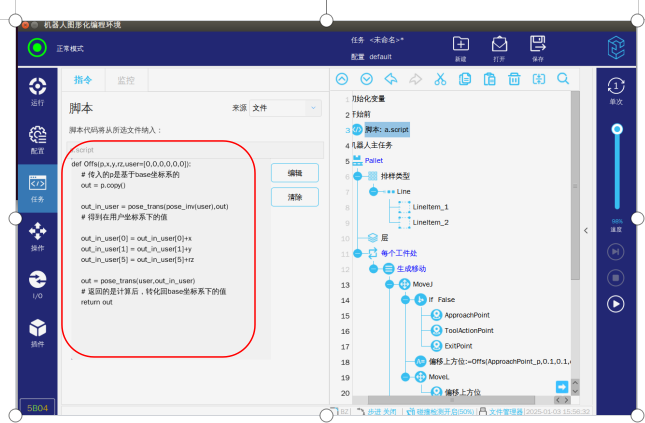
Task: Click the 新建 (New) program icon
Action: pos(460,47)
